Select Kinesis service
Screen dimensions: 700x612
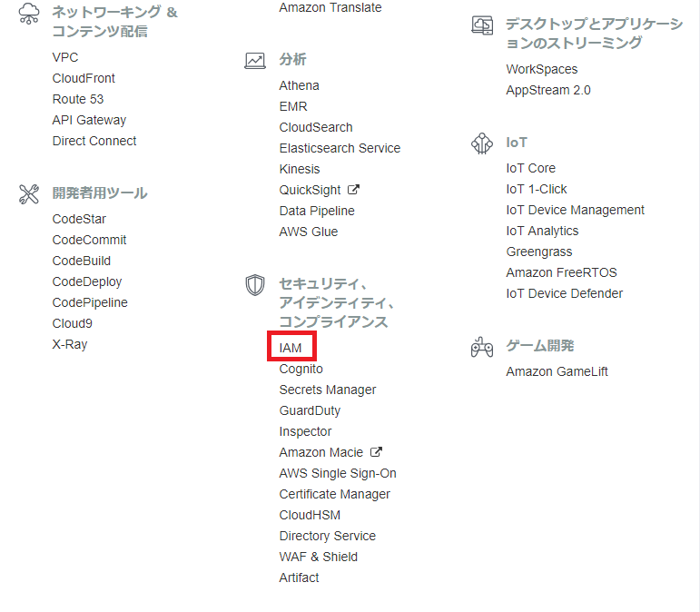(300, 169)
